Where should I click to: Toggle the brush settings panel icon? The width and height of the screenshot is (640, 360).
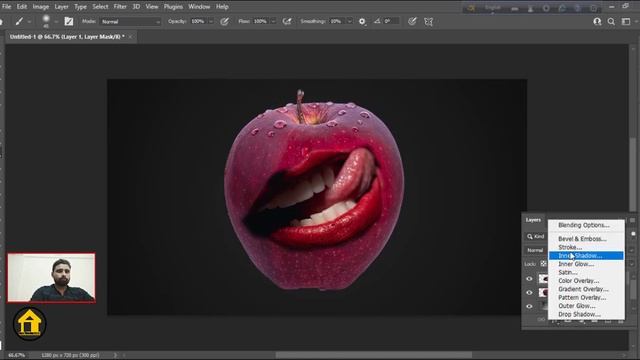pyautogui.click(x=69, y=21)
